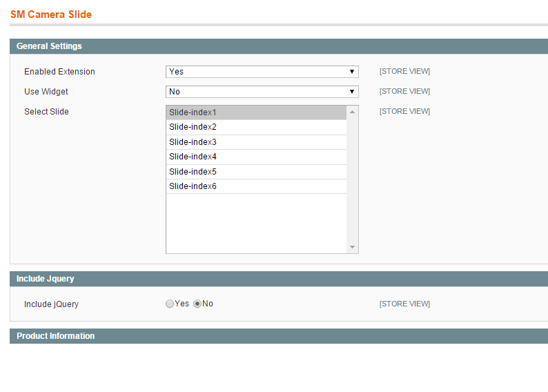Click the slide list scroll down arrow
The image size is (548, 392).
tap(352, 247)
